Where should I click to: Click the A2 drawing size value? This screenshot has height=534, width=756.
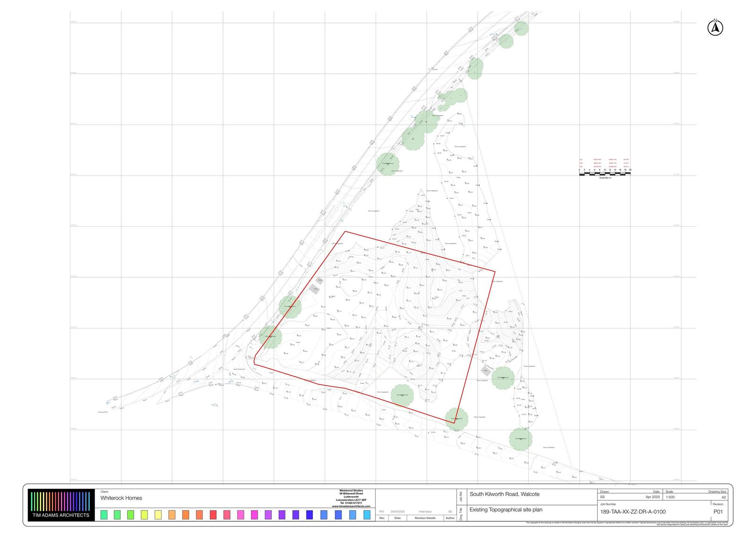[x=724, y=497]
